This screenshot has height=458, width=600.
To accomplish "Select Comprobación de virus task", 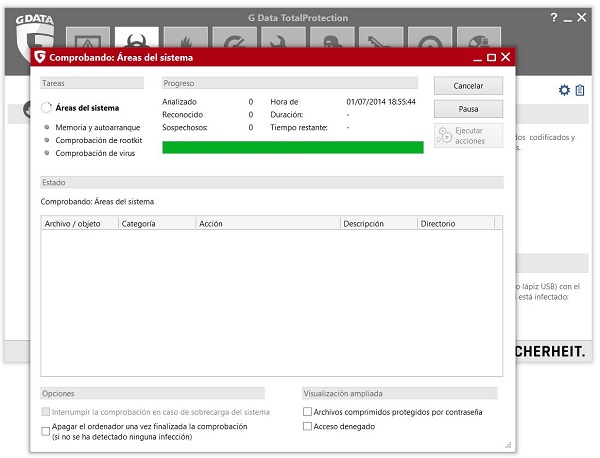I will 95,153.
